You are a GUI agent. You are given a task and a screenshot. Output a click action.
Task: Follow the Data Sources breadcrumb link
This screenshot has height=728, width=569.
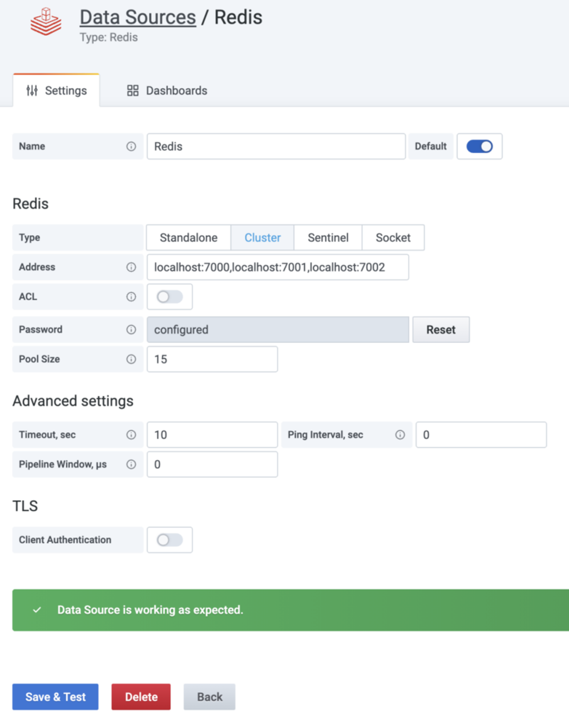tap(138, 17)
